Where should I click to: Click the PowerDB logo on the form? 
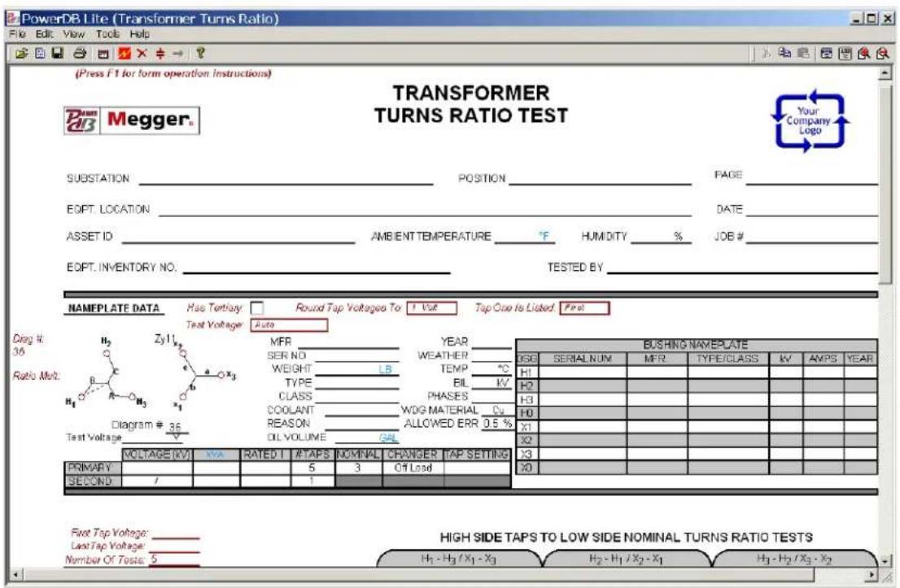pos(81,120)
